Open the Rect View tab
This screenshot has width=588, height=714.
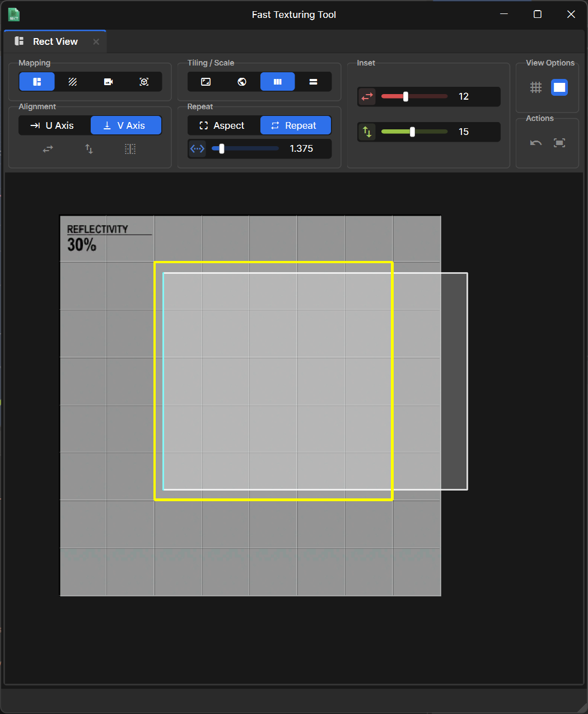[54, 41]
